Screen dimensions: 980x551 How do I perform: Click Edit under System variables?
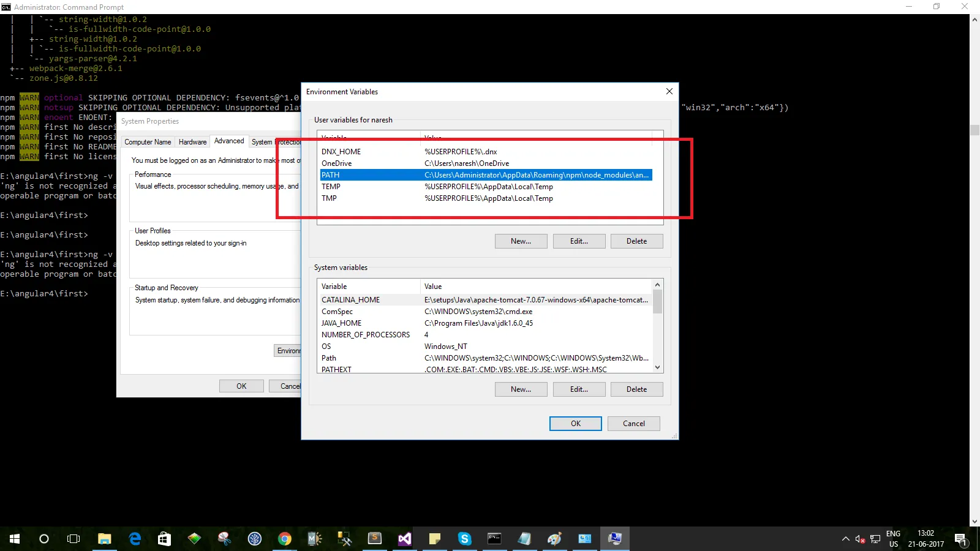579,389
